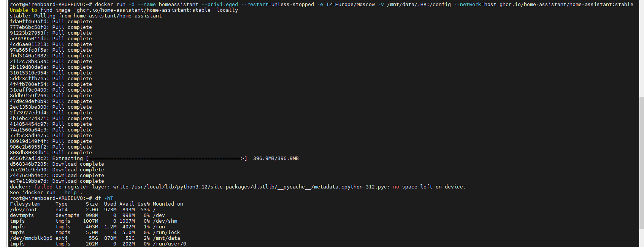Click layer line '47d9c9def0b9: Pull complete'
The image size is (644, 247).
click(x=51, y=101)
